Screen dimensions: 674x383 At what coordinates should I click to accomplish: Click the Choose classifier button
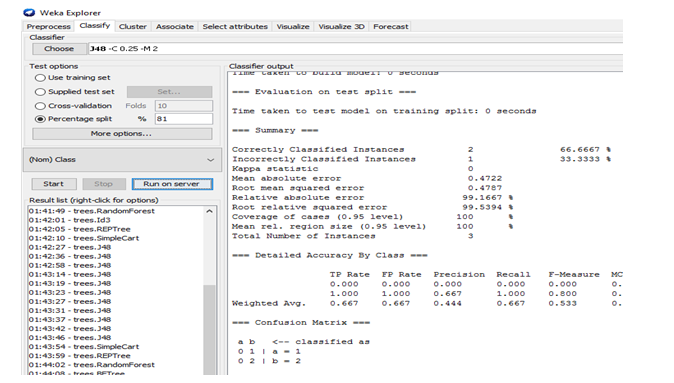(x=59, y=49)
